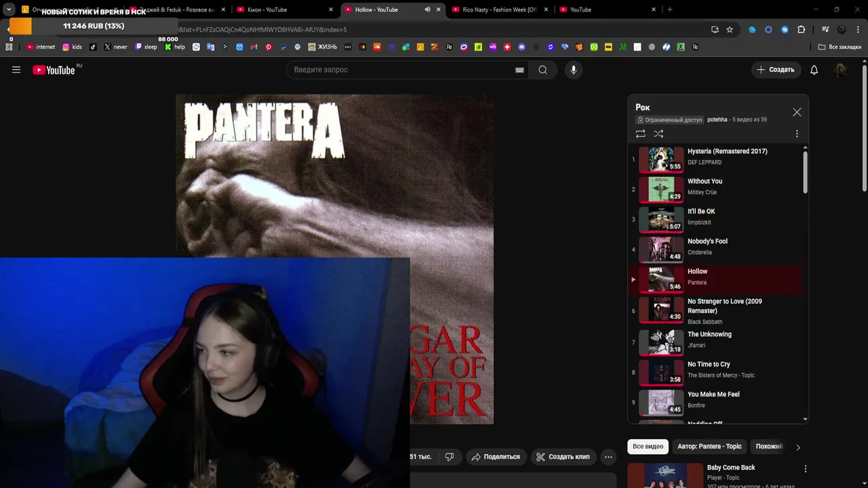Play Without You by Mötley Crüe
Screen dimensions: 868x488
tap(715, 189)
